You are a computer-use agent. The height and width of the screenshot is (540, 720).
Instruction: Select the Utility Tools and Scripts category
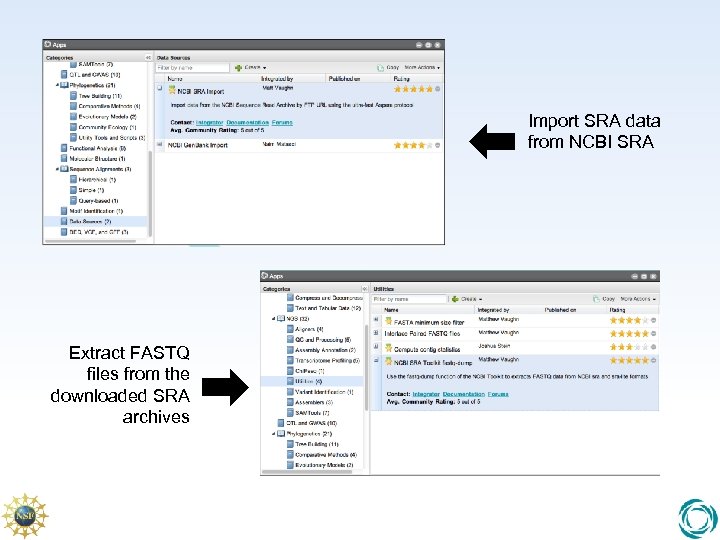[111, 138]
